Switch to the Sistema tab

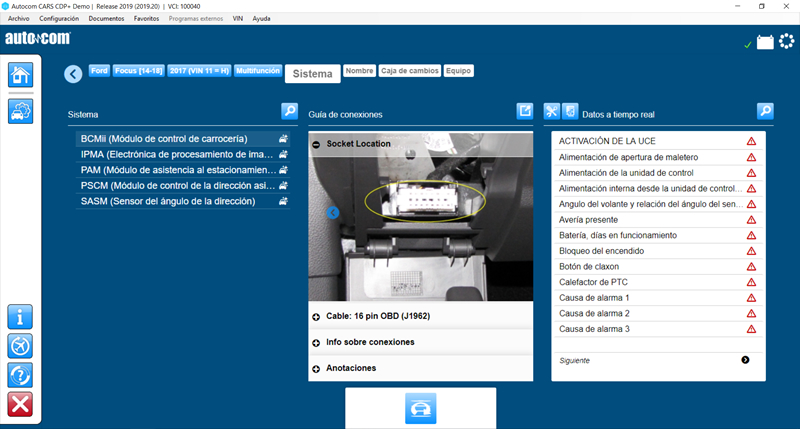point(312,73)
